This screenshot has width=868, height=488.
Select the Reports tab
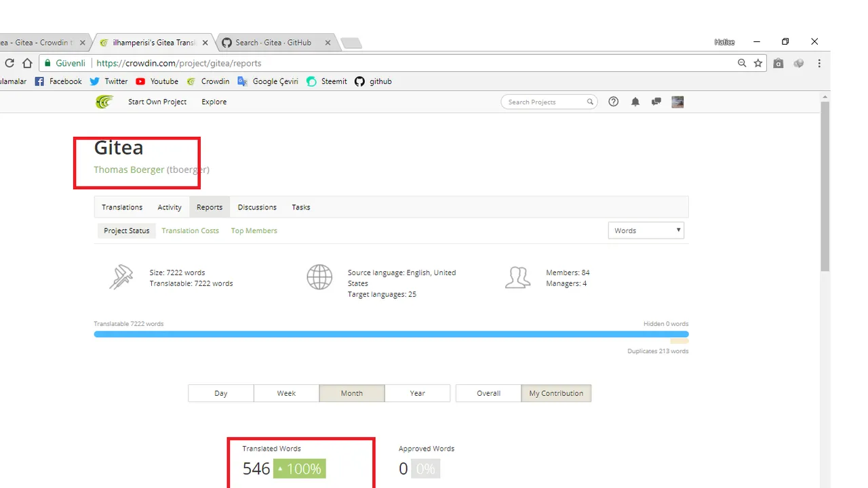coord(210,207)
